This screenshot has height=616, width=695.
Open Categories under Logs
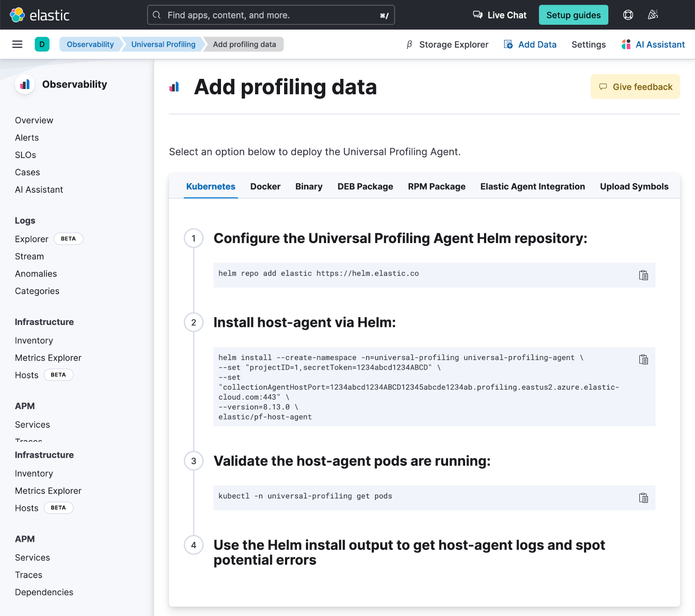(37, 291)
